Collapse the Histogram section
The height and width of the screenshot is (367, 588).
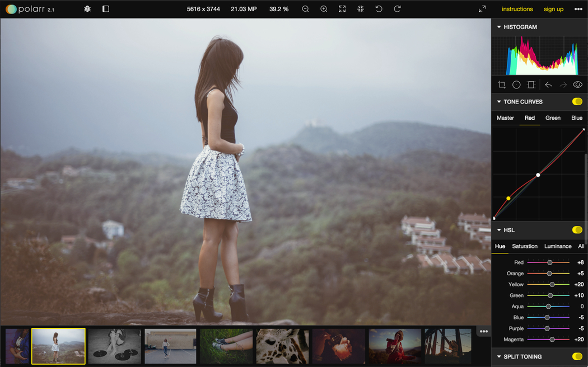(x=499, y=27)
